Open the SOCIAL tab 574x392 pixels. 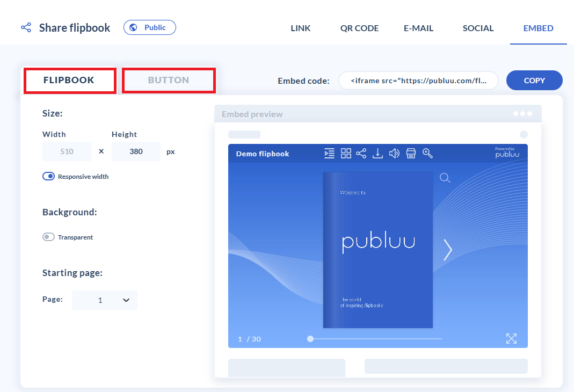pos(478,28)
